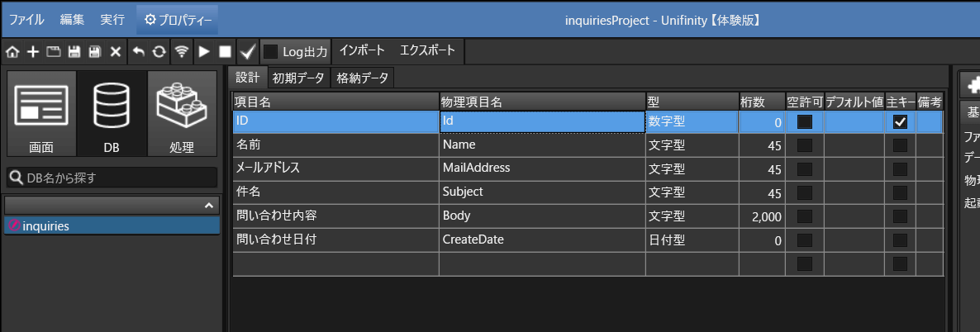The width and height of the screenshot is (980, 332).
Task: Select the 画面 screen panel icon
Action: pos(41,113)
